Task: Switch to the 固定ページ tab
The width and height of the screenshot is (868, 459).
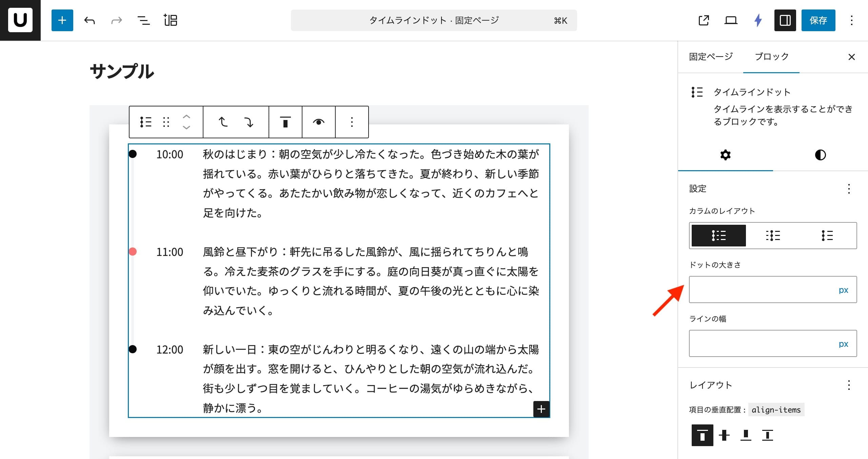Action: [x=711, y=57]
